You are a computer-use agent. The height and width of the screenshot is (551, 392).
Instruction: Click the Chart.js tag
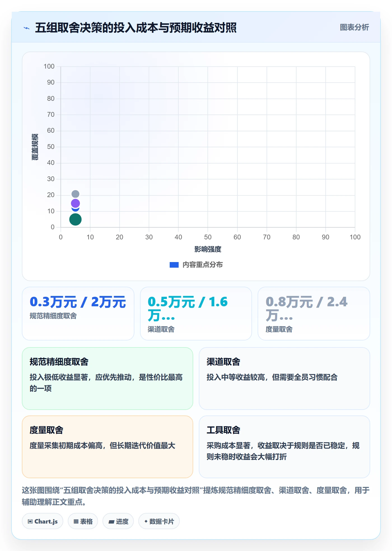43,521
